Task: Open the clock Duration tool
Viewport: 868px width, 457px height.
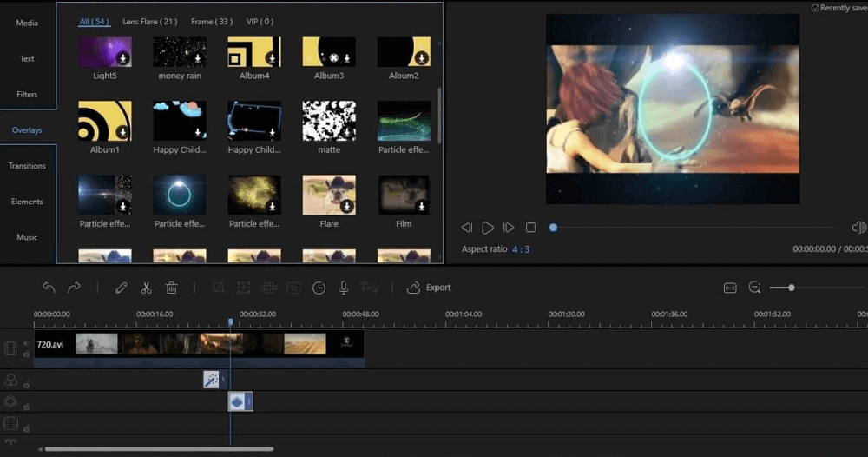Action: coord(319,288)
